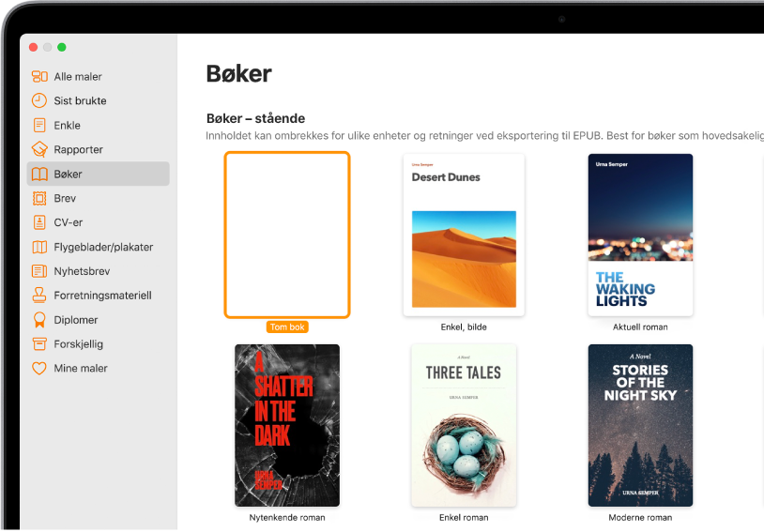Click the Sist brukte clock icon

coord(39,100)
